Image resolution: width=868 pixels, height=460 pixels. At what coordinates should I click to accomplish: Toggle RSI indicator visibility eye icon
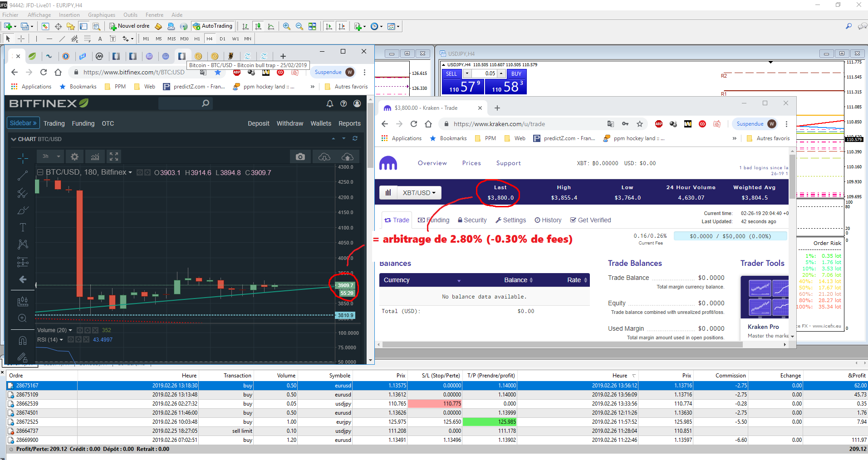71,339
